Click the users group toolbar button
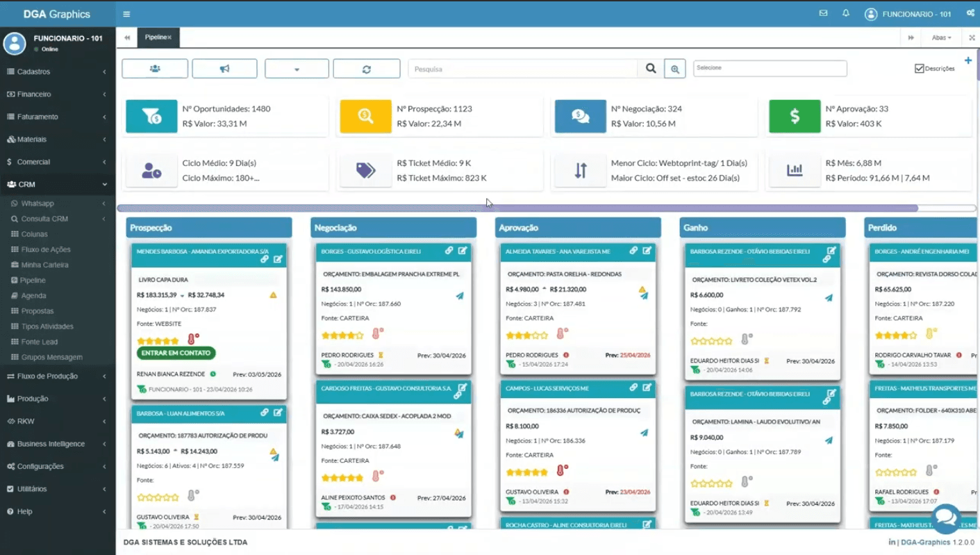Image resolution: width=980 pixels, height=555 pixels. (155, 69)
